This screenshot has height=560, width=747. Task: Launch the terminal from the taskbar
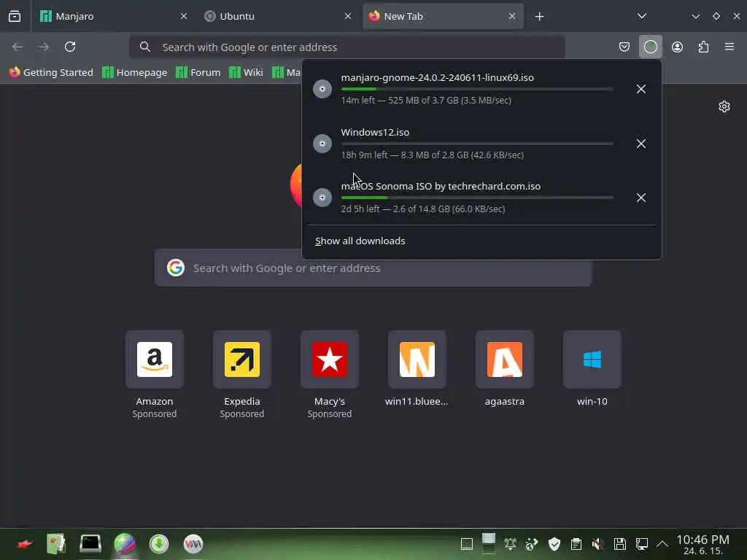90,544
